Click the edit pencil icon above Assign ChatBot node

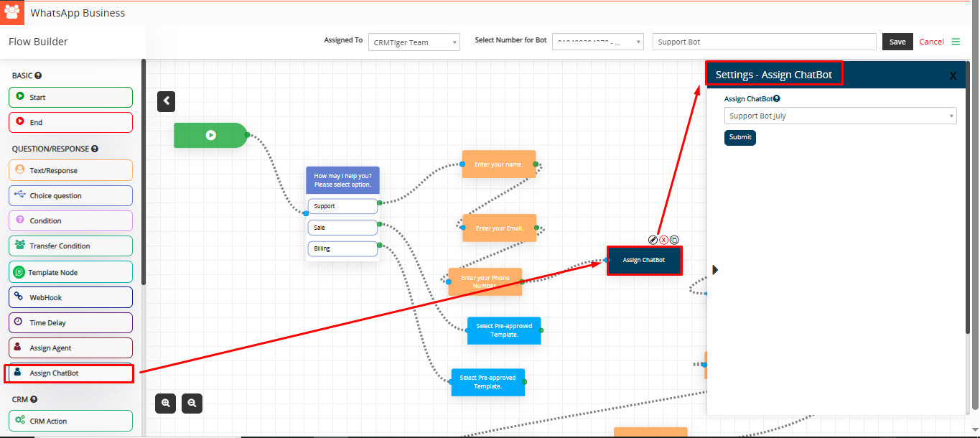click(x=653, y=240)
